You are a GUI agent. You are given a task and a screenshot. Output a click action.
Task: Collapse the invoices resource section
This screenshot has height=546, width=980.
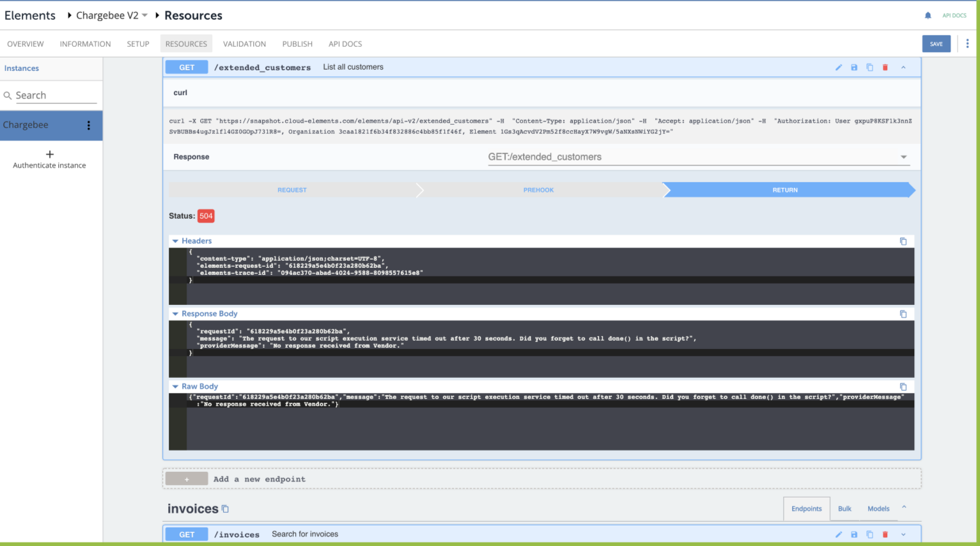[904, 507]
